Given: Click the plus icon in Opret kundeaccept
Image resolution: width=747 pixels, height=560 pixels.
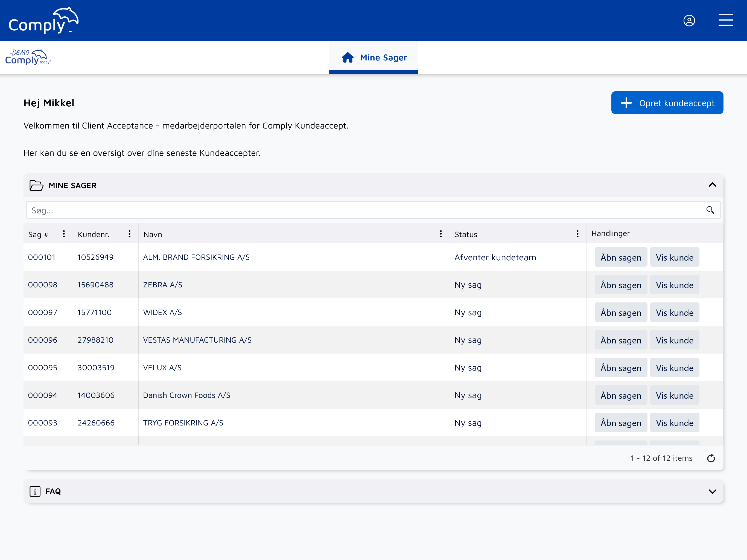Looking at the screenshot, I should click(x=626, y=103).
